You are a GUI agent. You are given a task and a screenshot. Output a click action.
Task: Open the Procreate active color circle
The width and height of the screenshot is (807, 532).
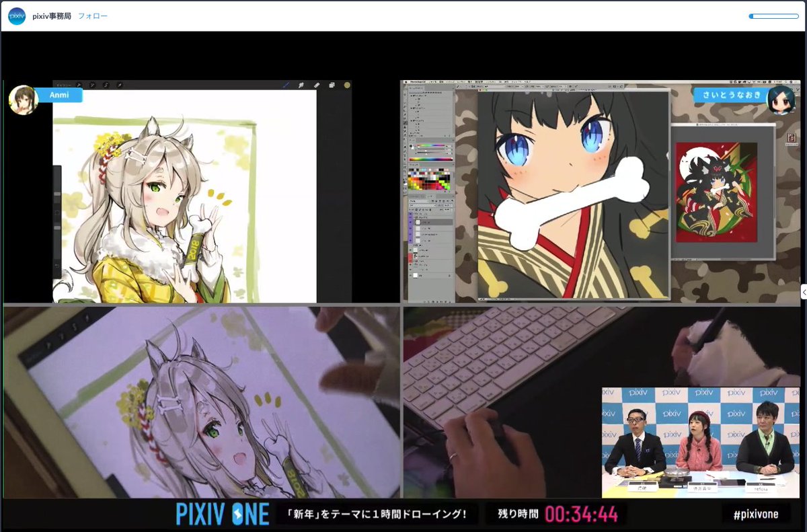pyautogui.click(x=347, y=85)
